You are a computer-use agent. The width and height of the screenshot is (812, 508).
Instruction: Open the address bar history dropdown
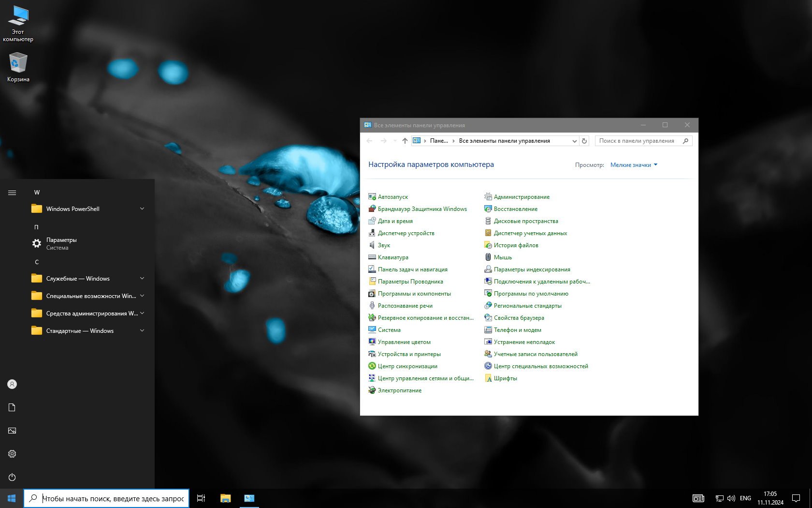tap(574, 141)
